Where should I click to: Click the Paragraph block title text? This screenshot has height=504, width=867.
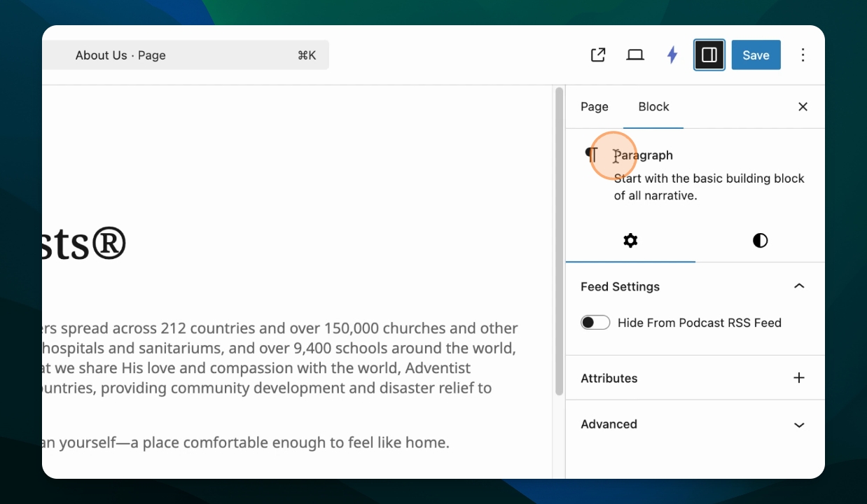coord(644,155)
